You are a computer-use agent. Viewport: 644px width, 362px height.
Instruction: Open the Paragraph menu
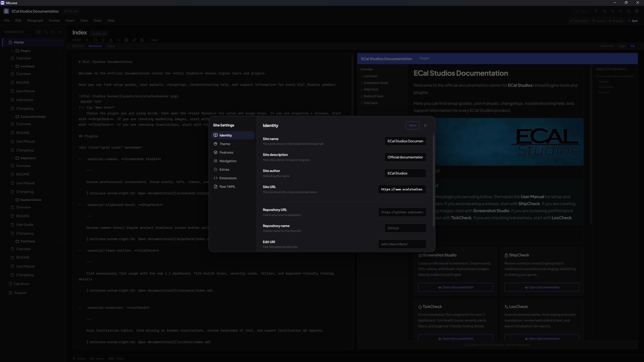coord(35,21)
